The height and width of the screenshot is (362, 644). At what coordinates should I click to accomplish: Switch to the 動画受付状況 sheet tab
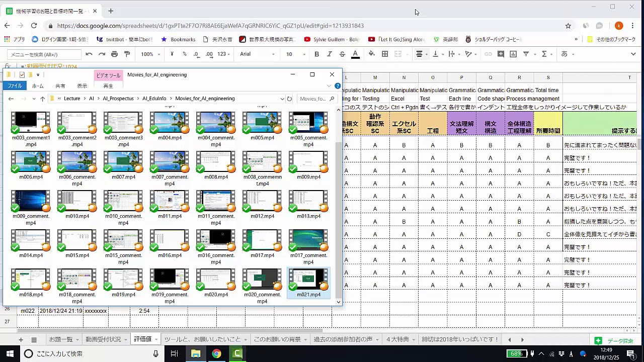click(x=103, y=339)
